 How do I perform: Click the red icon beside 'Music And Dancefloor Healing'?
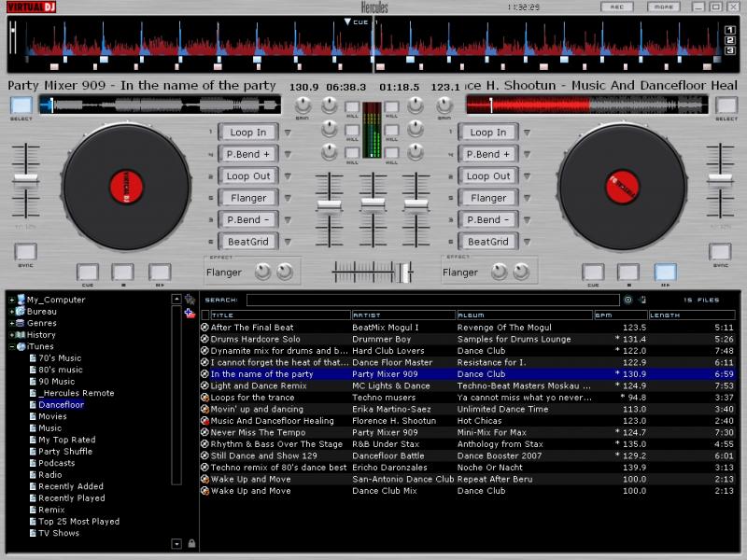(x=204, y=421)
